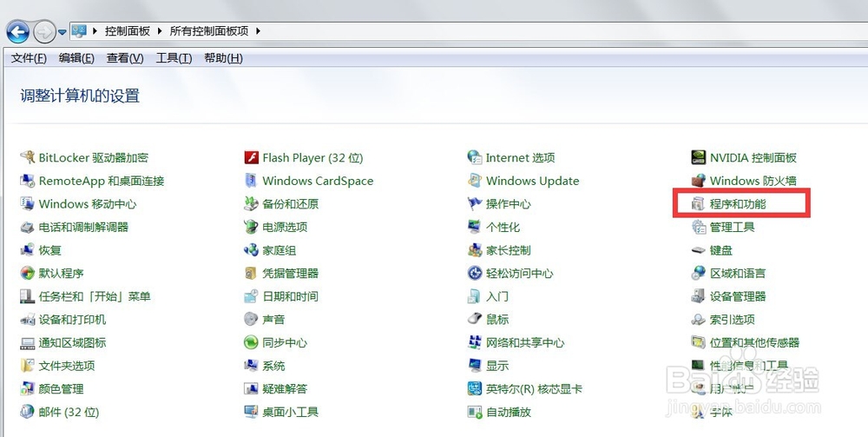Open the 文件(F) menu
The width and height of the screenshot is (868, 437).
[x=29, y=58]
